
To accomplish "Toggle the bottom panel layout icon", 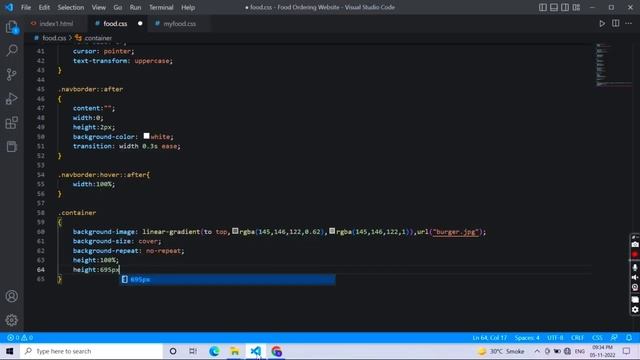I will click(554, 7).
